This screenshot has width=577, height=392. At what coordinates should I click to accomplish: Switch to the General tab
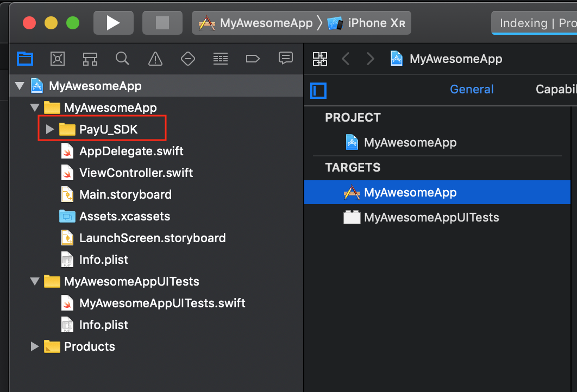click(472, 90)
